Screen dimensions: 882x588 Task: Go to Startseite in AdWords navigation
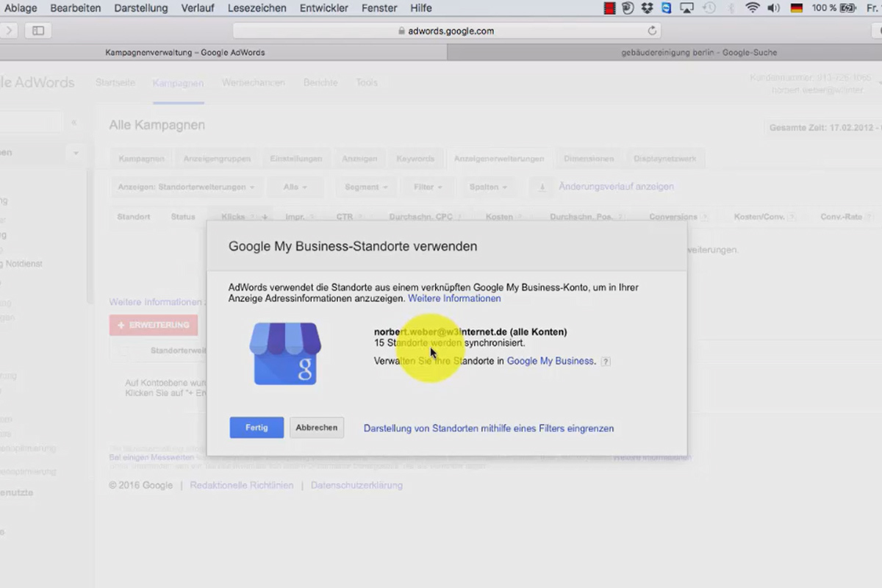pyautogui.click(x=115, y=82)
